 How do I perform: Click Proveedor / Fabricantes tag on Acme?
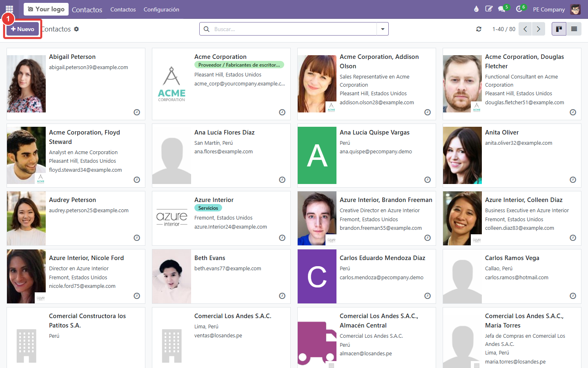tap(239, 65)
